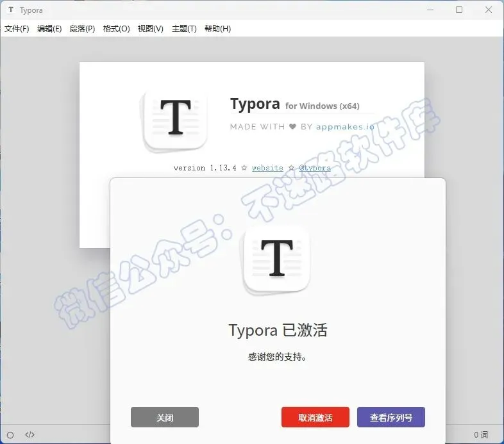Open the 视图(V) menu
Screen dimensions: 504x444
click(151, 29)
